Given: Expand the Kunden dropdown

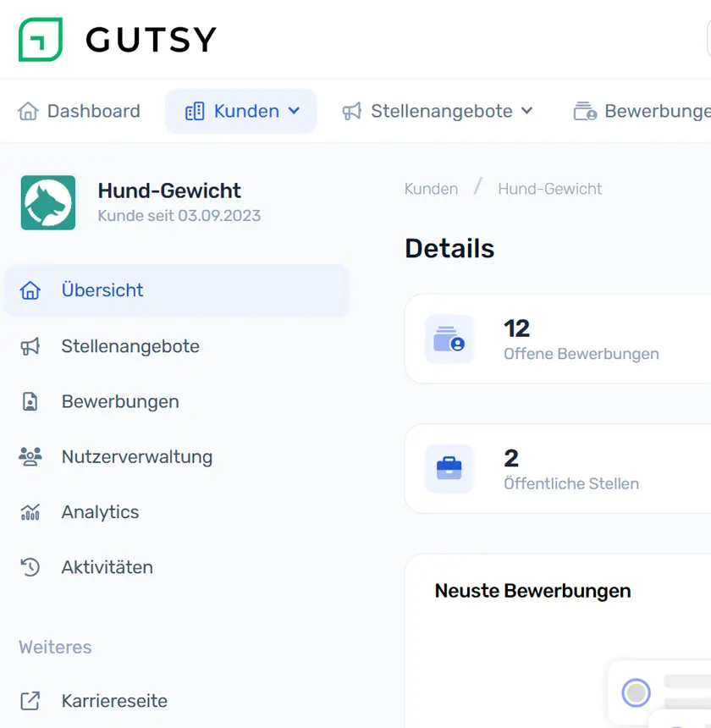Looking at the screenshot, I should pos(241,110).
